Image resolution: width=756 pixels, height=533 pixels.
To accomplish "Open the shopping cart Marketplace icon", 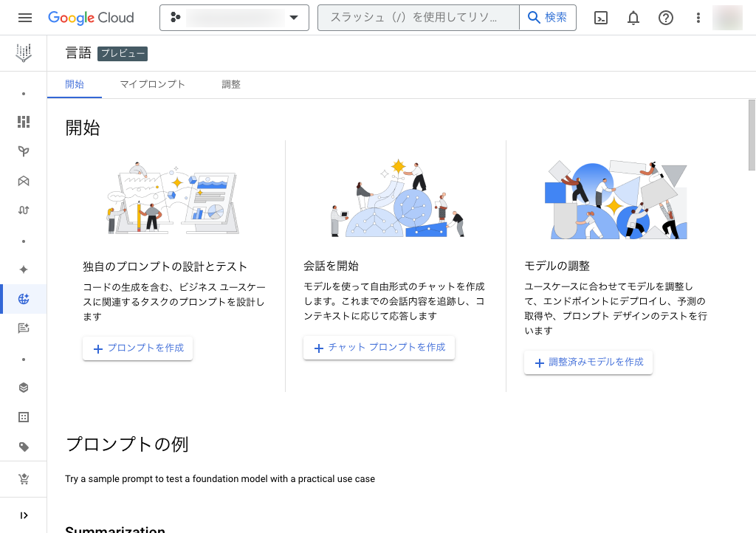I will [24, 480].
